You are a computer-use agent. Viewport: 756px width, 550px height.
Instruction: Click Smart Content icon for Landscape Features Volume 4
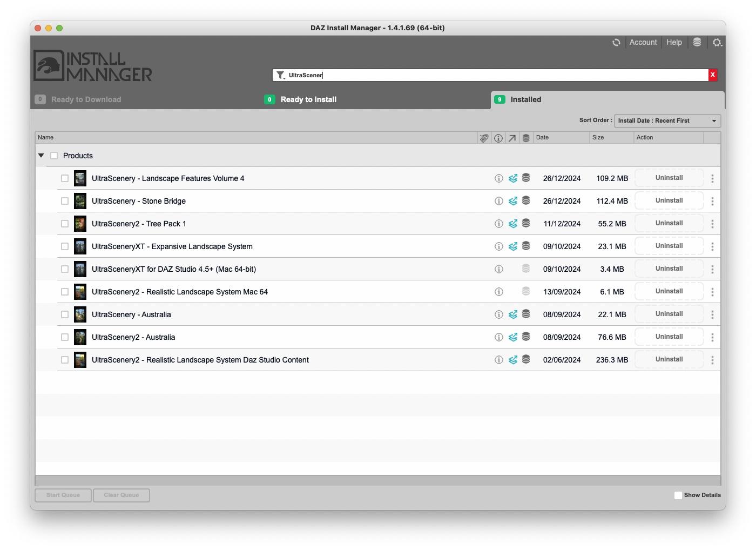pos(512,178)
